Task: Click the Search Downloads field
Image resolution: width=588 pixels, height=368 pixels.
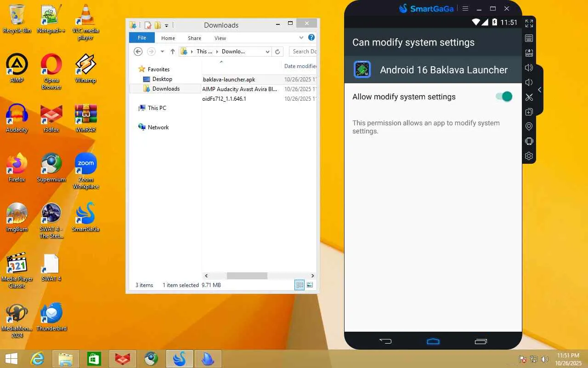Action: (x=303, y=52)
